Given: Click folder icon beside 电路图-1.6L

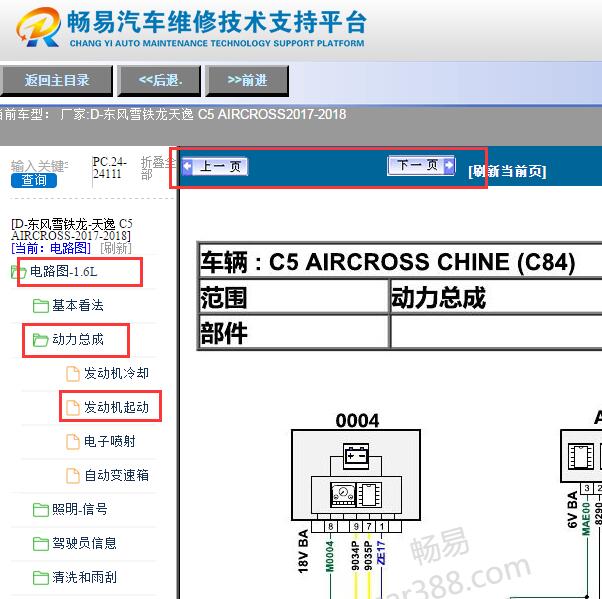Looking at the screenshot, I should pos(18,272).
